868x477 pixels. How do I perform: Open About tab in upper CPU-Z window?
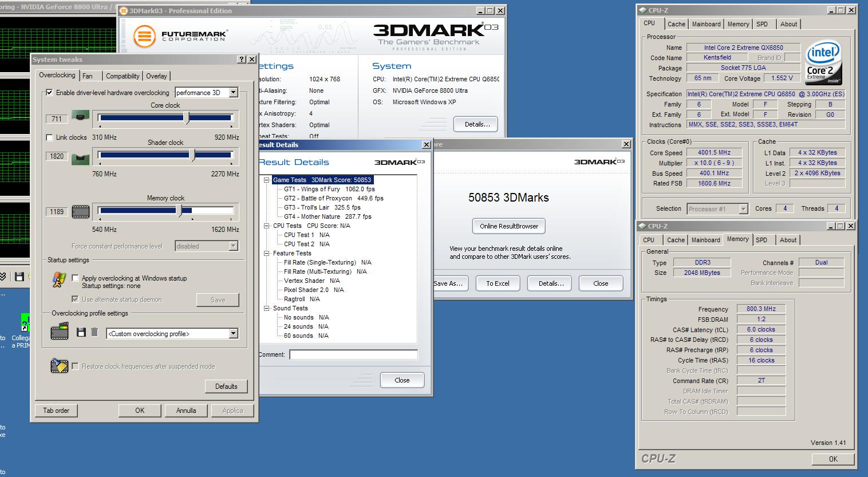coord(788,24)
